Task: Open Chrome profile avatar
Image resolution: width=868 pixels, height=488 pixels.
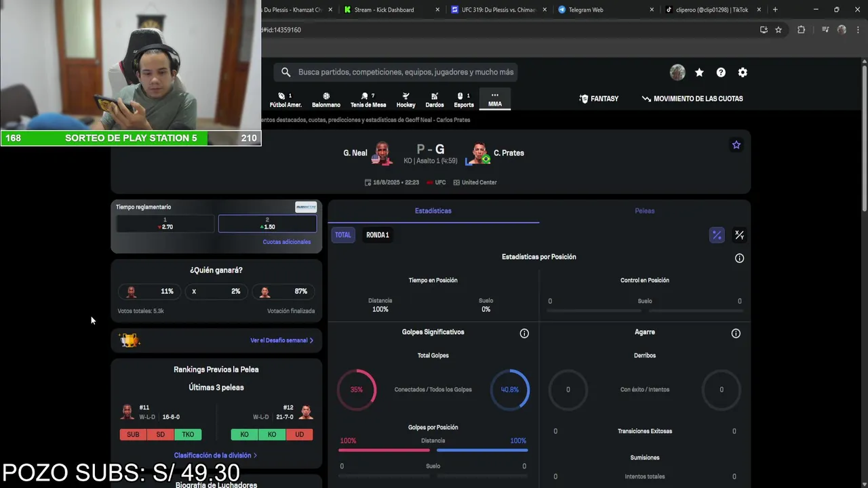Action: 842,30
